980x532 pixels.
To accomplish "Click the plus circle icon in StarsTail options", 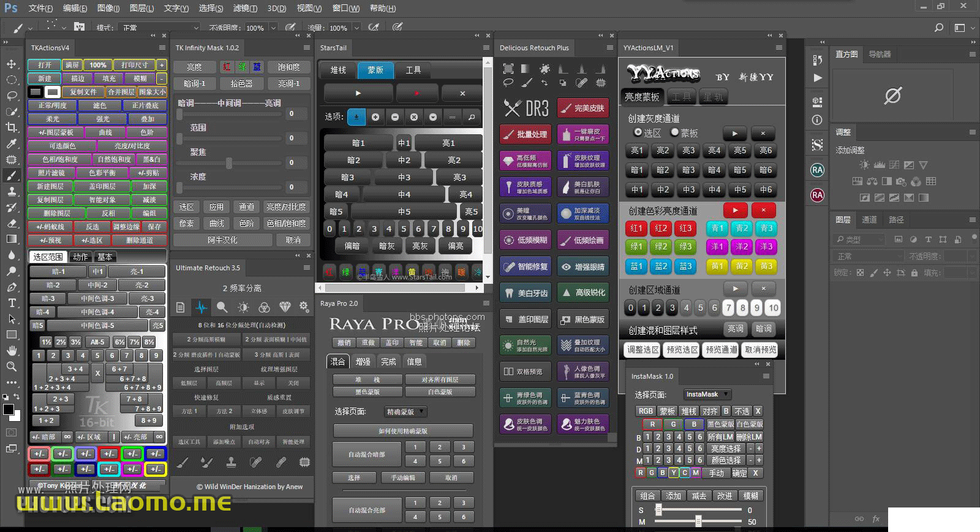I will 375,117.
